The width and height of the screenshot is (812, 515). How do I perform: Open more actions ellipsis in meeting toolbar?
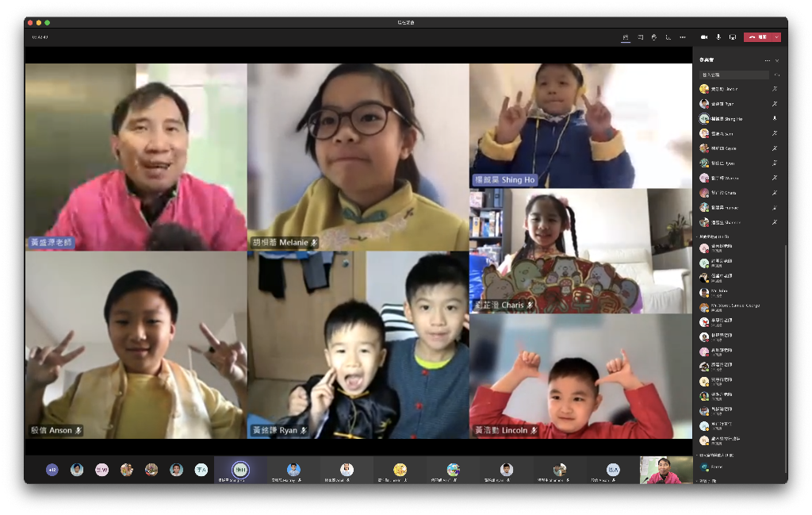pyautogui.click(x=683, y=37)
